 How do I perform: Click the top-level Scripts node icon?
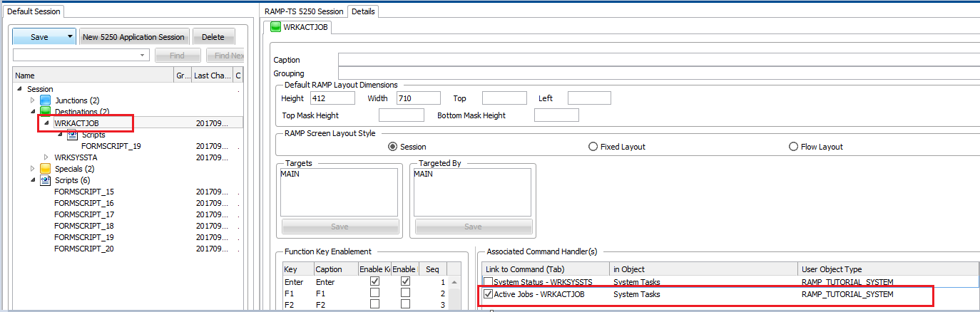46,180
